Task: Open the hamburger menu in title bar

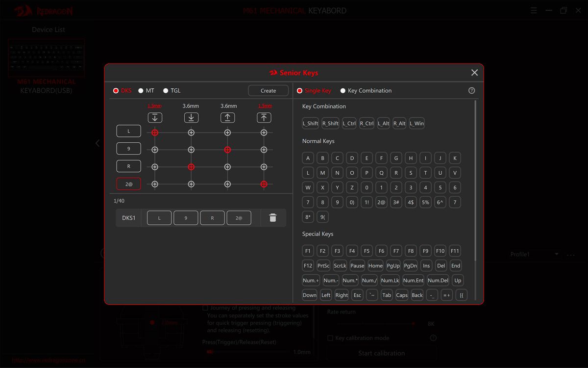Action: click(534, 10)
